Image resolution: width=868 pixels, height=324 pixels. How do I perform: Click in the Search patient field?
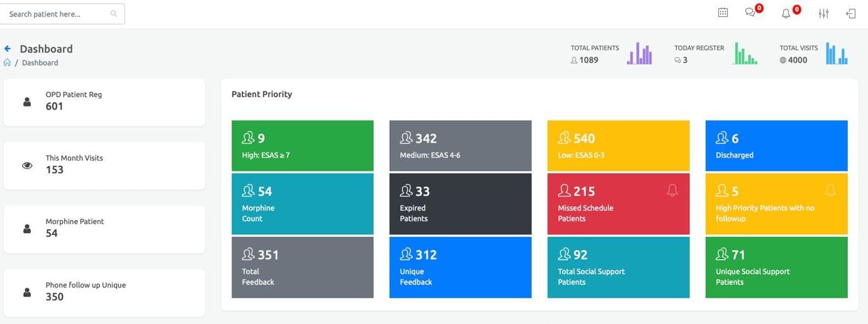coord(57,14)
